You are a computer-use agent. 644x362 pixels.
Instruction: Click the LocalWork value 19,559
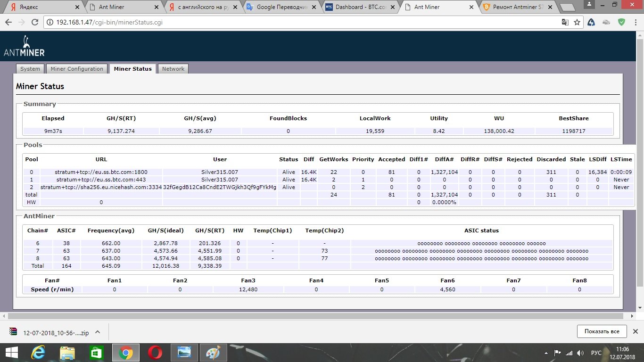(375, 131)
